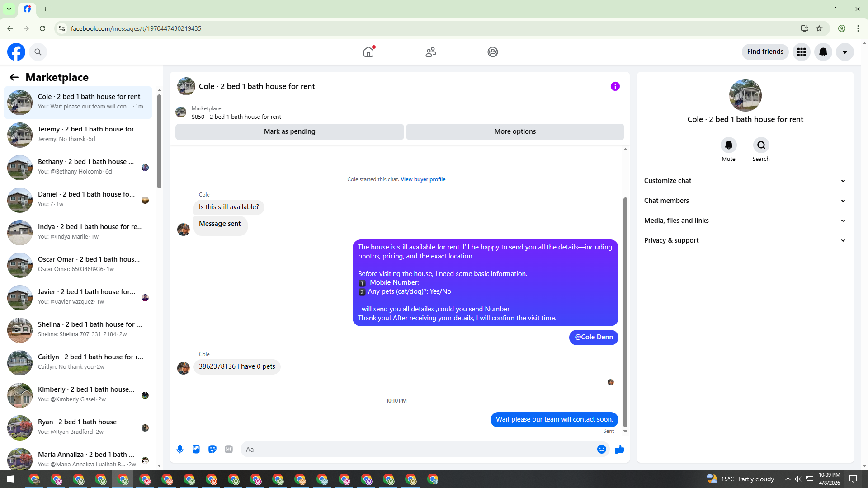Attach a photo using image icon

[196, 449]
